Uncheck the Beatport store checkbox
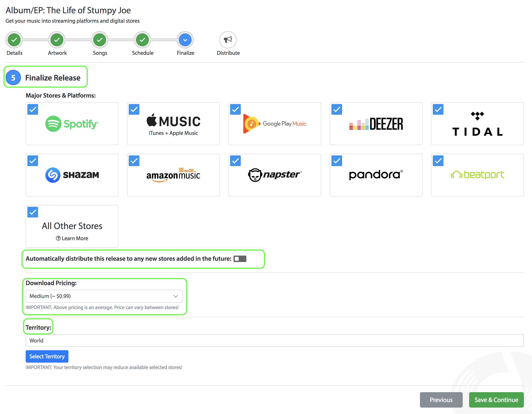 (438, 161)
